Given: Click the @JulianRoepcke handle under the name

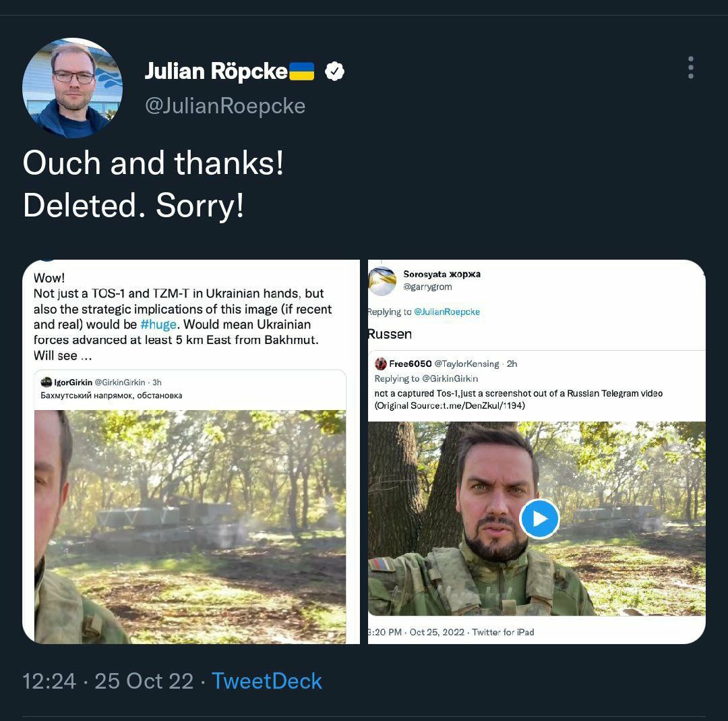Looking at the screenshot, I should [x=225, y=106].
